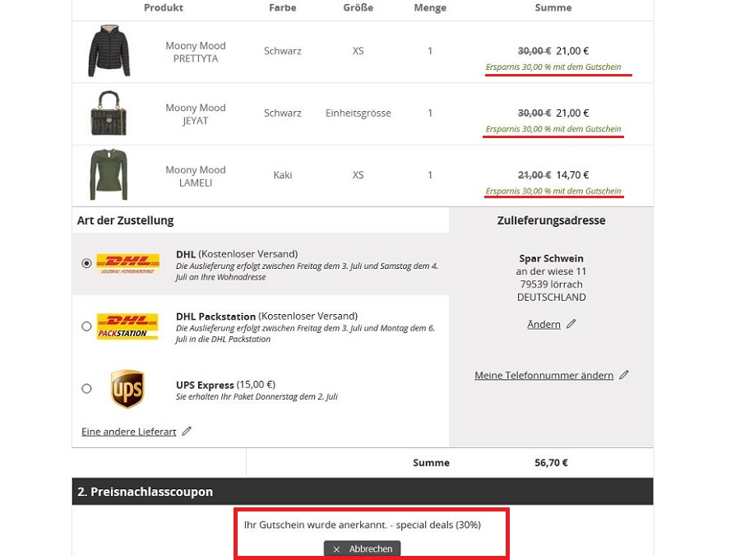Click pencil icon next to Eine andere Lieferart
This screenshot has height=560, width=740.
coord(187,431)
